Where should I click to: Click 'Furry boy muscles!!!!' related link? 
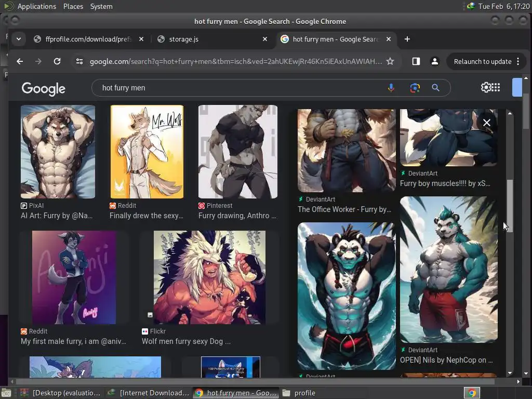tap(445, 183)
